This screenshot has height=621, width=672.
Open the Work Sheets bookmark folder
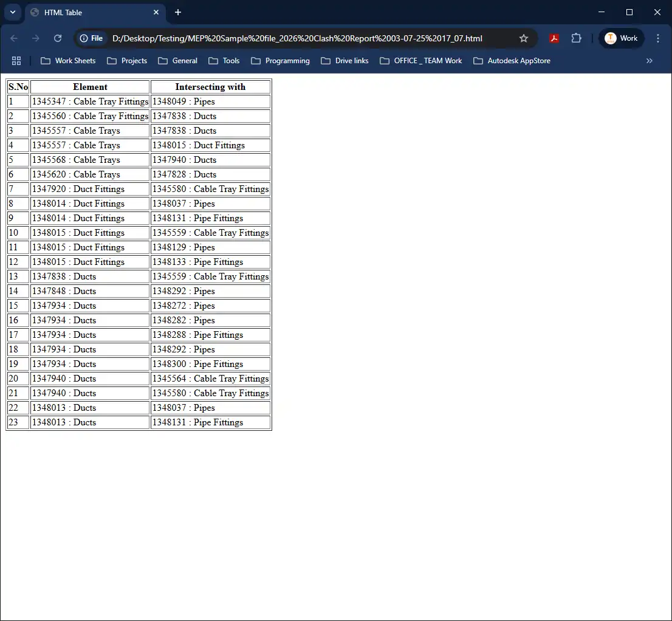tap(68, 61)
